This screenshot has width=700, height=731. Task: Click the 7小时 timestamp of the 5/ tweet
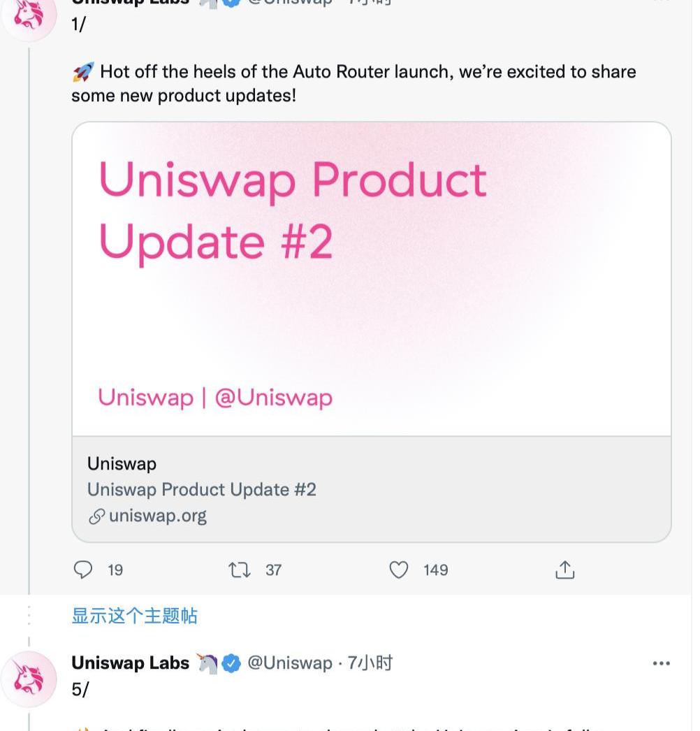370,663
